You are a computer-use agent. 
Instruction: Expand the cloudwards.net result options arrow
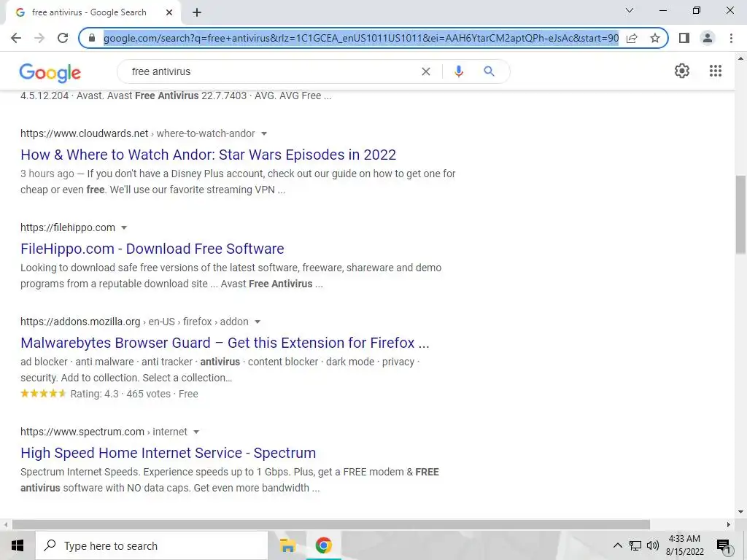tap(264, 134)
